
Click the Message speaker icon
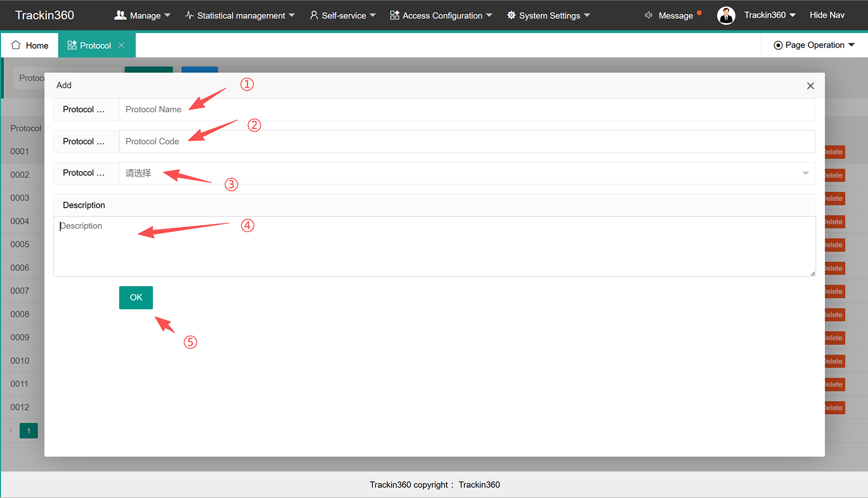[649, 15]
